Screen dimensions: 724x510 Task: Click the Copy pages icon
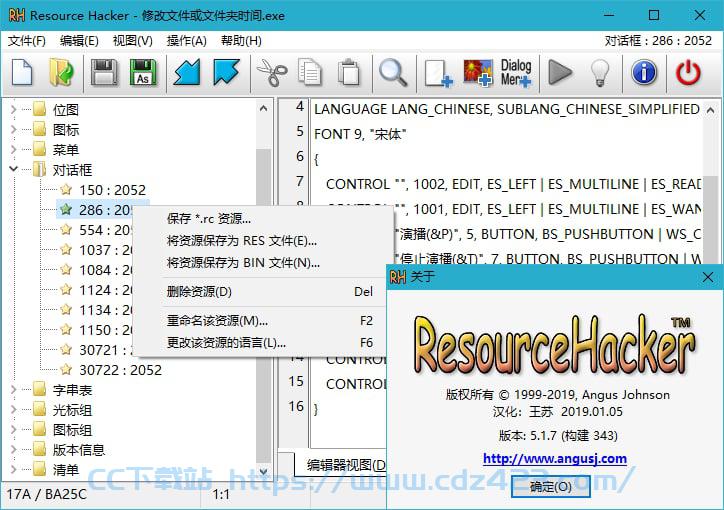[310, 72]
